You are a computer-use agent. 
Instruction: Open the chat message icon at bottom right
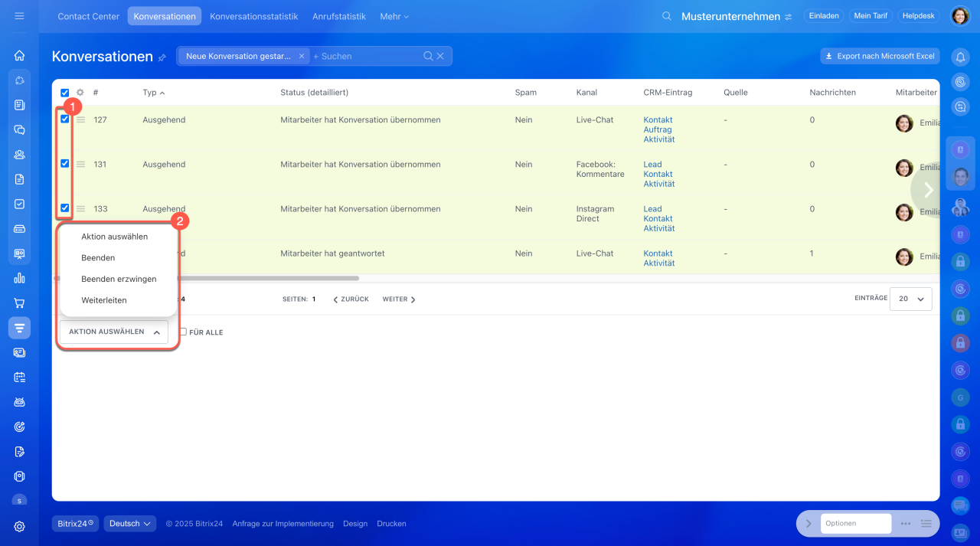(960, 505)
